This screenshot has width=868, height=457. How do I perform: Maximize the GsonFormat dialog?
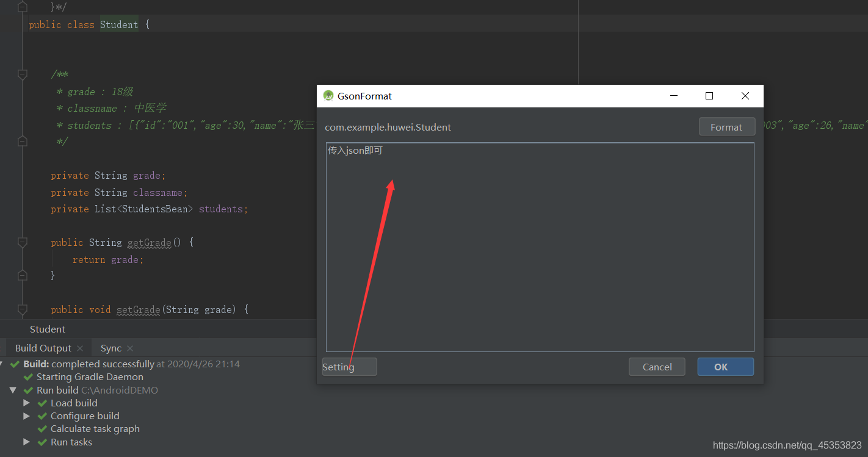point(709,96)
